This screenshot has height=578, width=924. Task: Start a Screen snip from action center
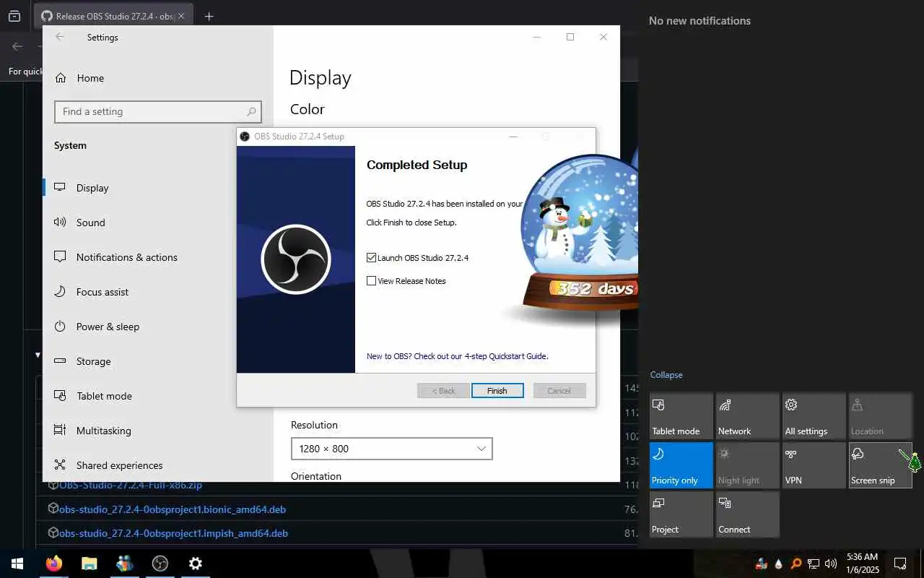(x=880, y=465)
